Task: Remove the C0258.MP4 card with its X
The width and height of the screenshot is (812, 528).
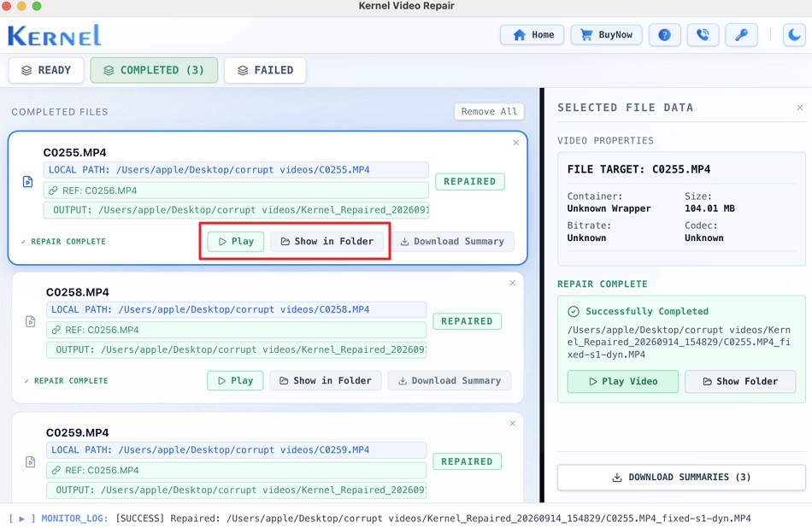Action: click(x=512, y=283)
